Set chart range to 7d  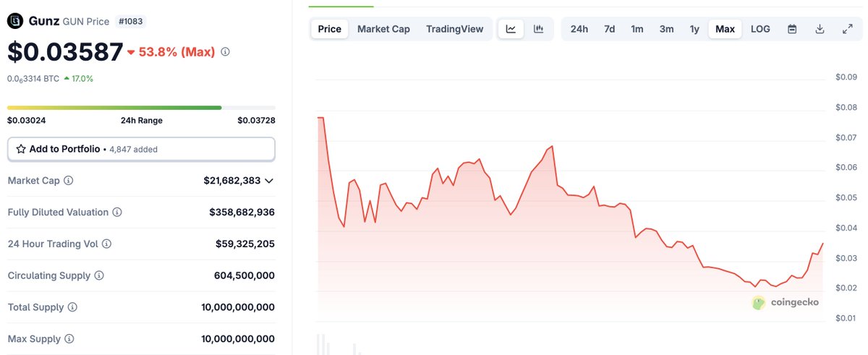(x=610, y=29)
